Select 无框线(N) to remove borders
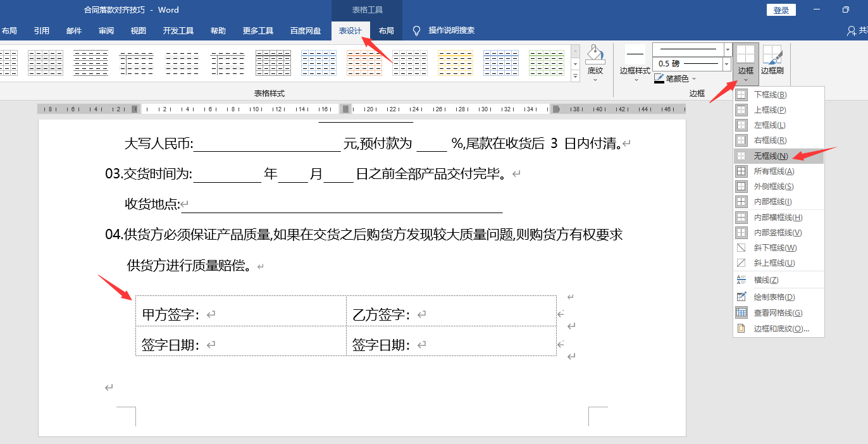The image size is (868, 444). (x=779, y=156)
